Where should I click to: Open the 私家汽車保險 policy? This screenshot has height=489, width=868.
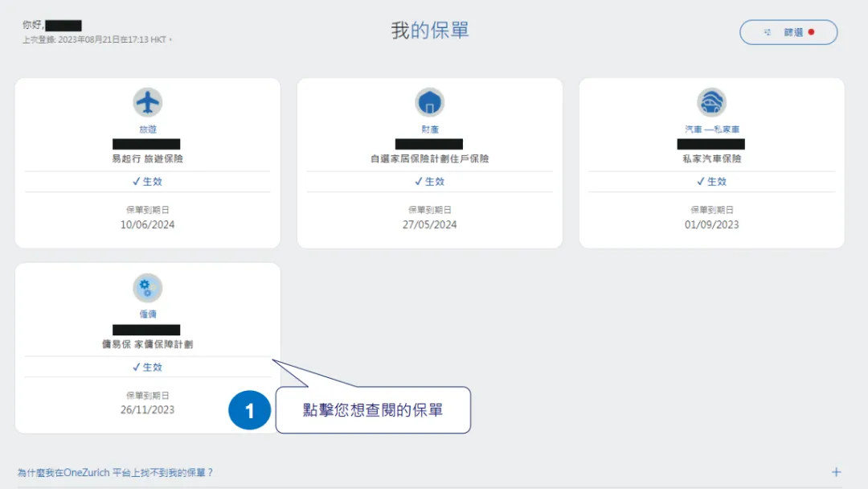[x=712, y=158]
